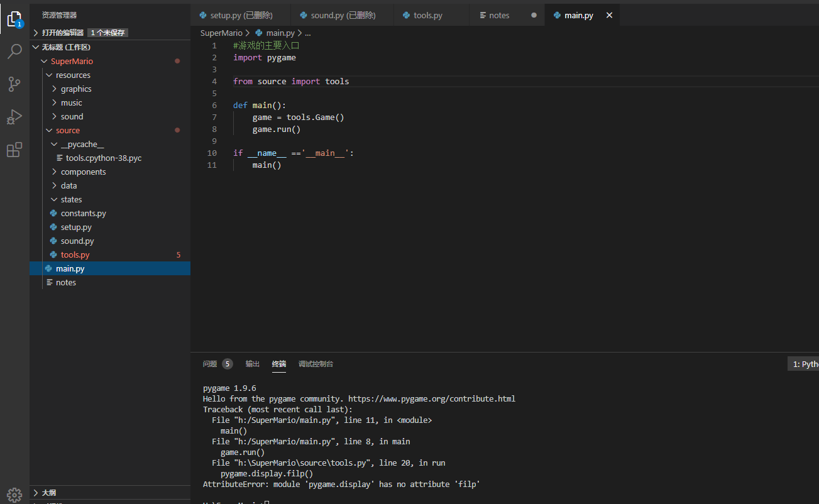Click 'def main():' code line

tap(260, 105)
